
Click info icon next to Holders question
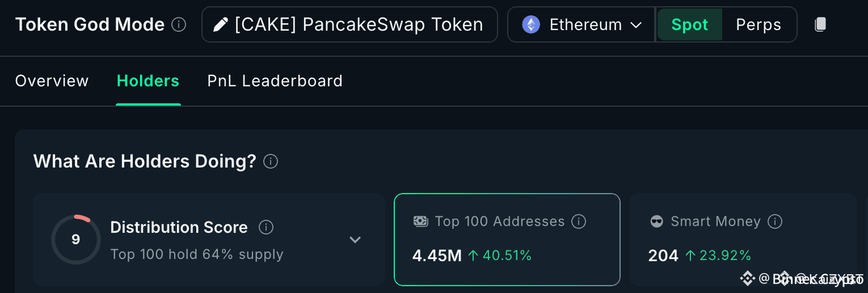271,162
